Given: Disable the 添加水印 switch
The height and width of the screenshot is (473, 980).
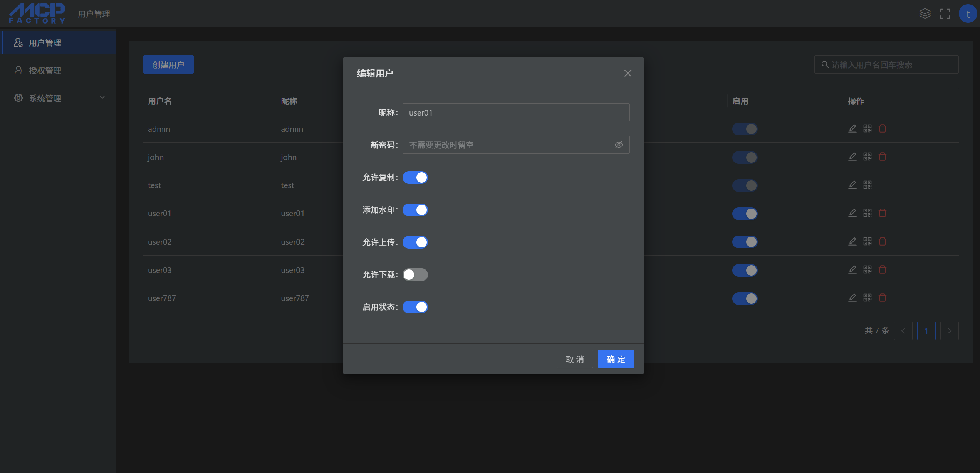Looking at the screenshot, I should (x=415, y=210).
